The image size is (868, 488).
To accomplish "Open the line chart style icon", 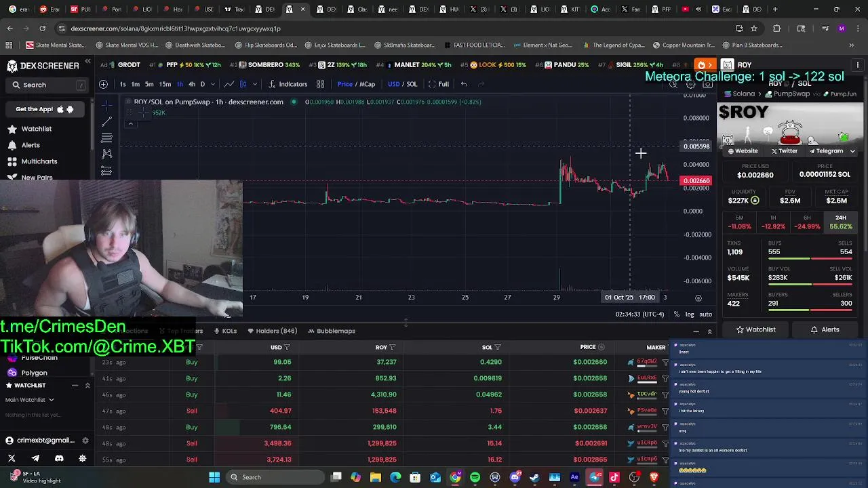I will (x=229, y=84).
